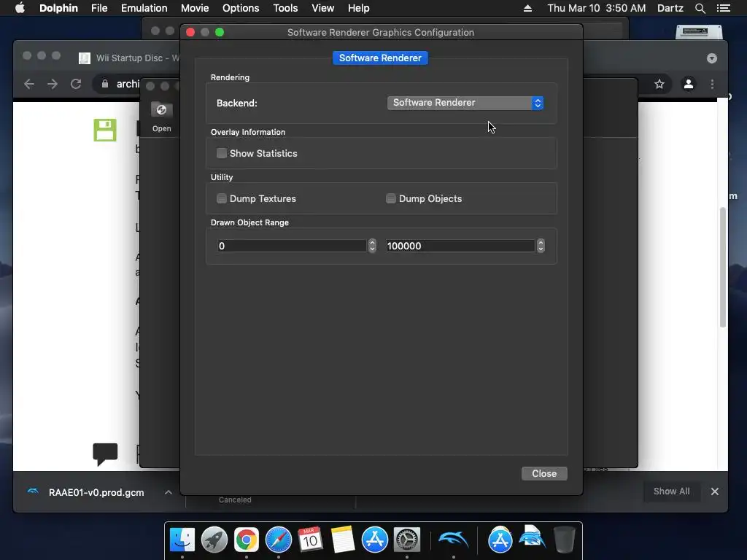The image size is (747, 560).
Task: Open the Movie menu
Action: click(195, 8)
